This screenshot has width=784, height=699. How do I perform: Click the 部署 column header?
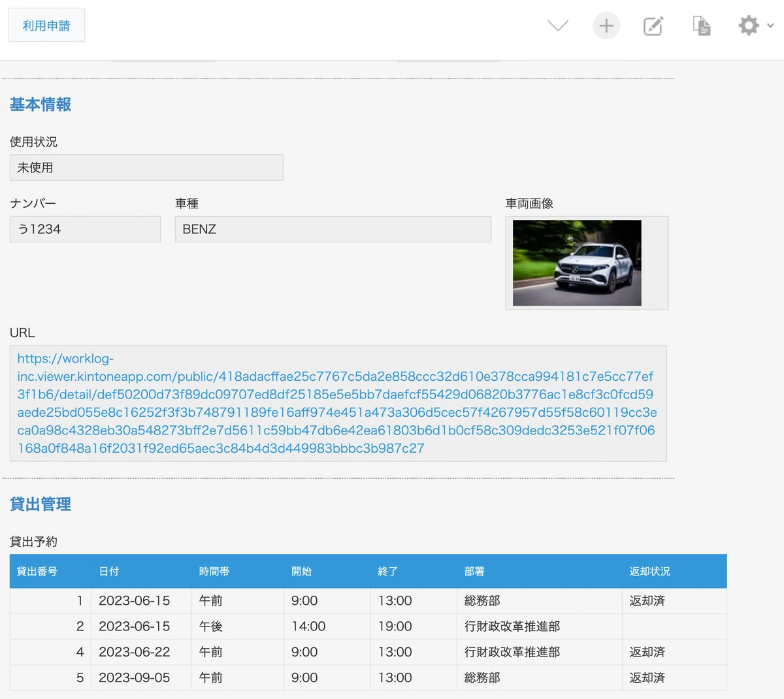click(474, 572)
